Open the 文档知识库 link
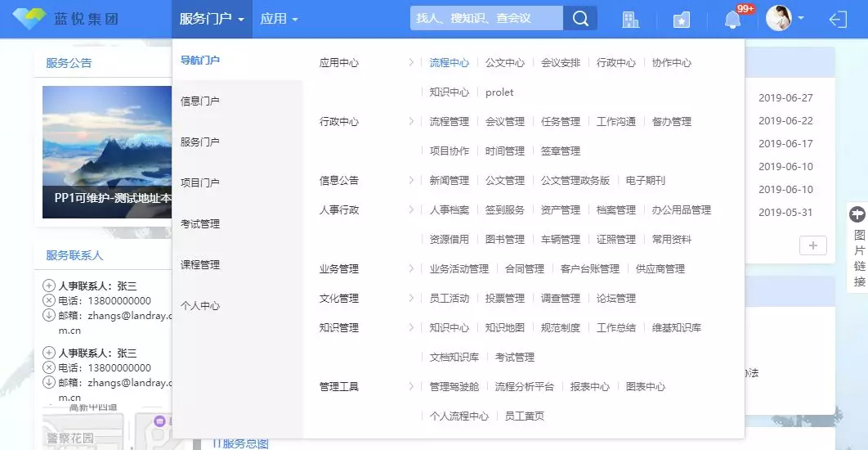Image resolution: width=868 pixels, height=450 pixels. click(454, 357)
